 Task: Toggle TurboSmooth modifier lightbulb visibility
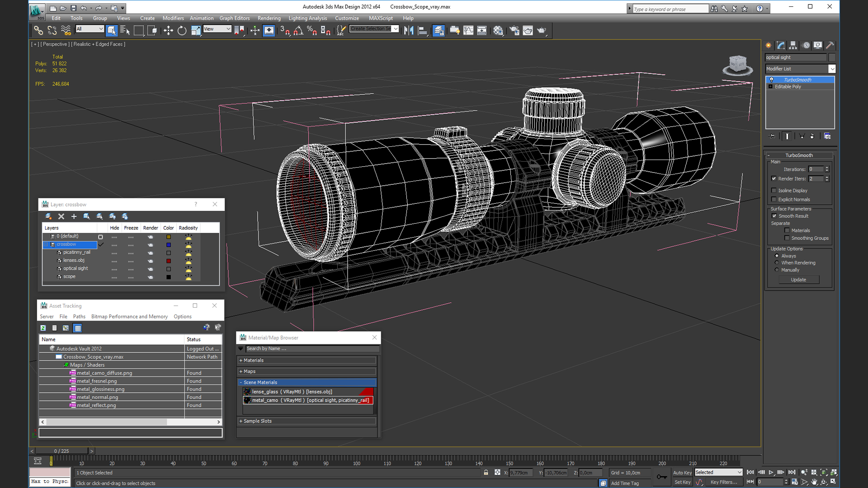point(772,80)
